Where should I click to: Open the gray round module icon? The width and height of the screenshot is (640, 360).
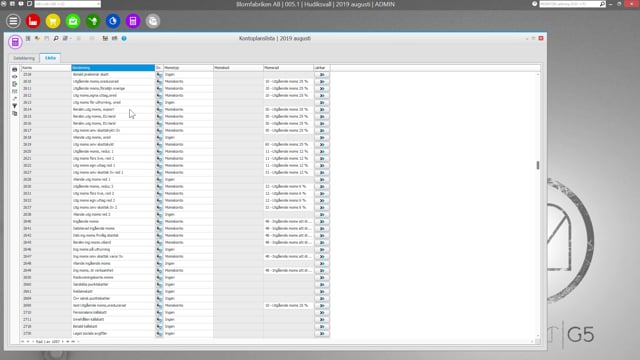[153, 21]
